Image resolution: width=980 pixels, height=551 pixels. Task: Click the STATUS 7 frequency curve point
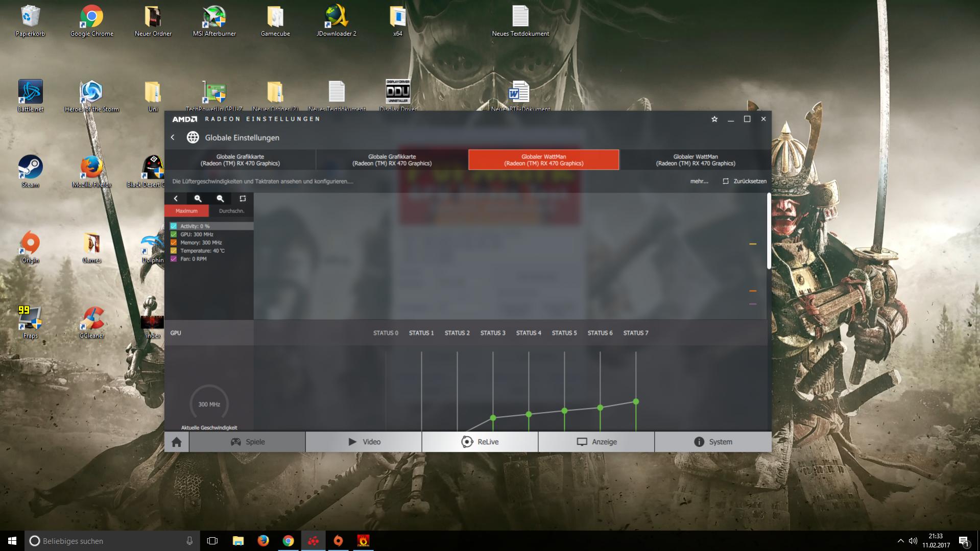636,402
